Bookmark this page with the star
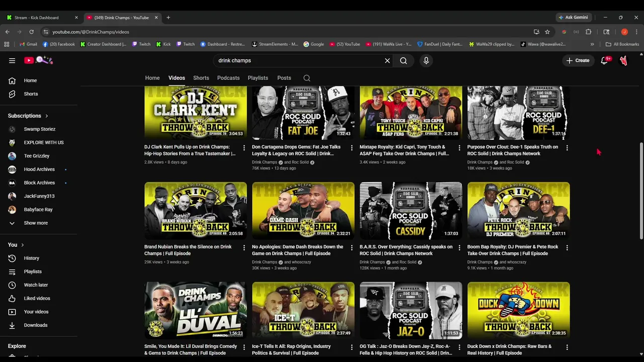The height and width of the screenshot is (362, 644). pyautogui.click(x=547, y=32)
